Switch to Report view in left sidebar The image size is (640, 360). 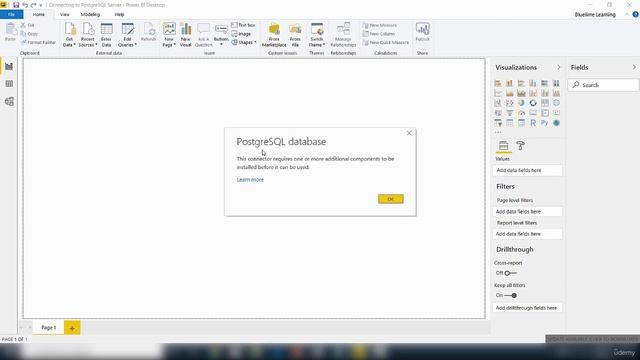click(9, 66)
